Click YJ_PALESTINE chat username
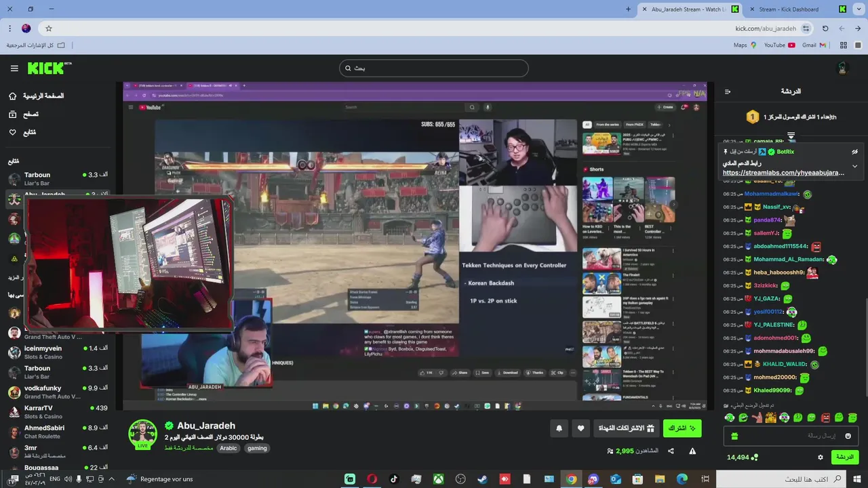 (774, 325)
